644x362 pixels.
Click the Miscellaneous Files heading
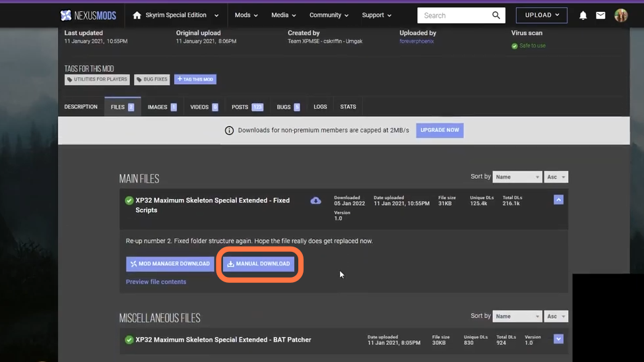[160, 318]
